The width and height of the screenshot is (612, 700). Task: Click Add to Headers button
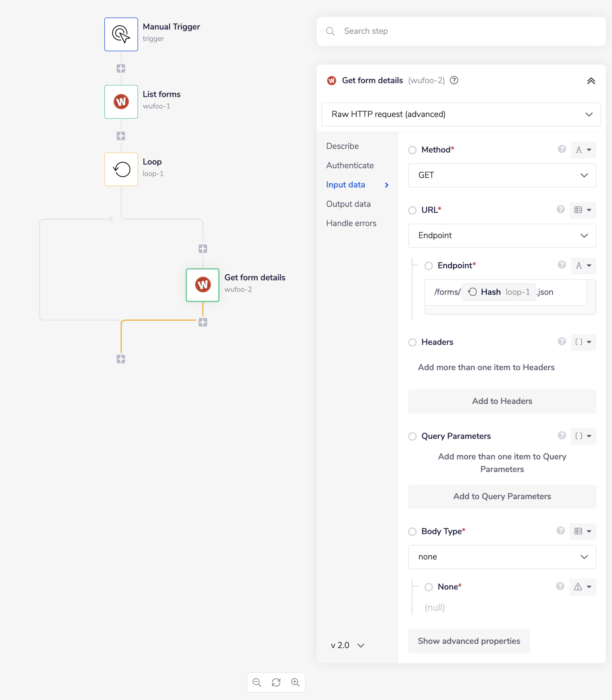pos(502,401)
